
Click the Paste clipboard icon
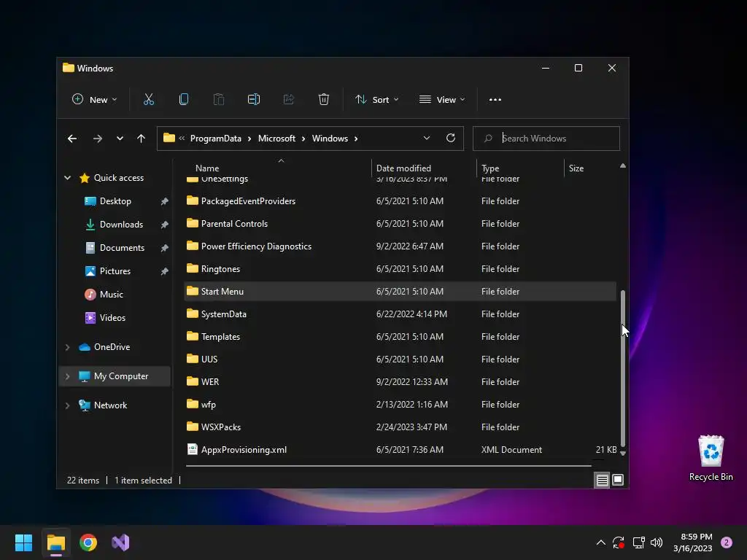pos(219,99)
